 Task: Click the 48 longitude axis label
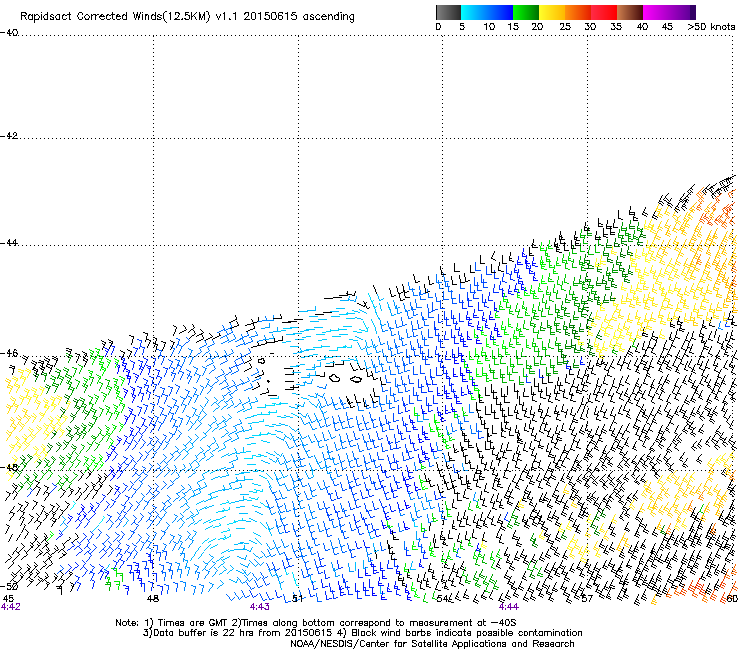[153, 599]
